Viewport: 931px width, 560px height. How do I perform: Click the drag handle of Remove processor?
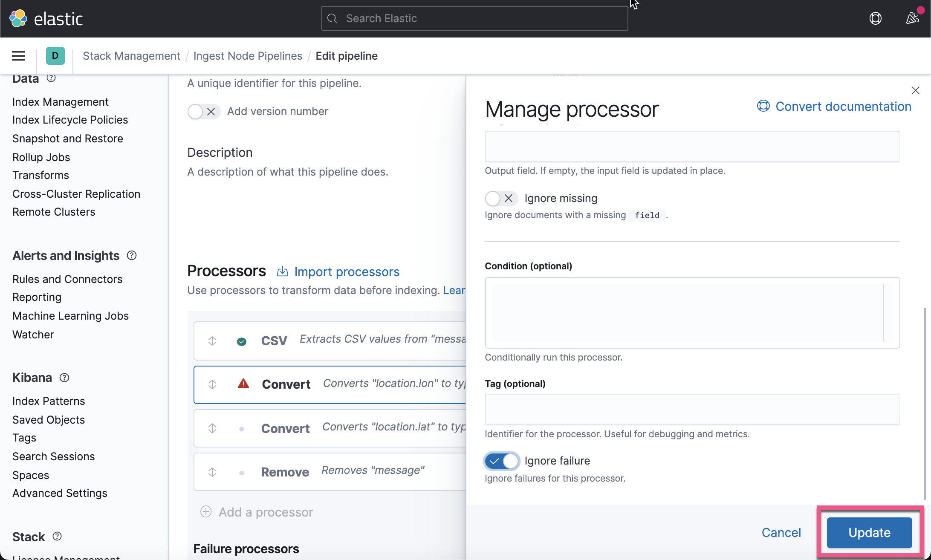[212, 472]
